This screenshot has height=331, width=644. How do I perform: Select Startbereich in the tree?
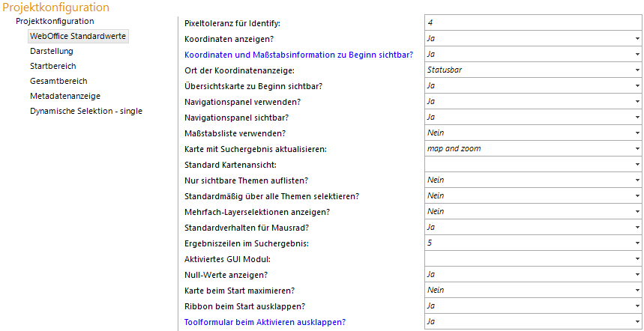point(53,66)
